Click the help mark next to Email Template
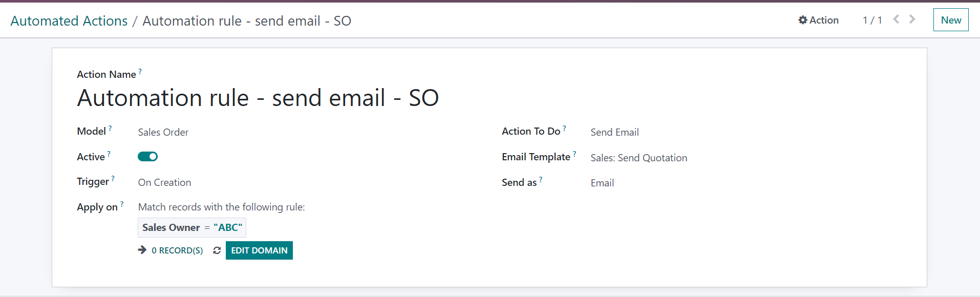Screen dimensions: 980x297 (x=574, y=154)
